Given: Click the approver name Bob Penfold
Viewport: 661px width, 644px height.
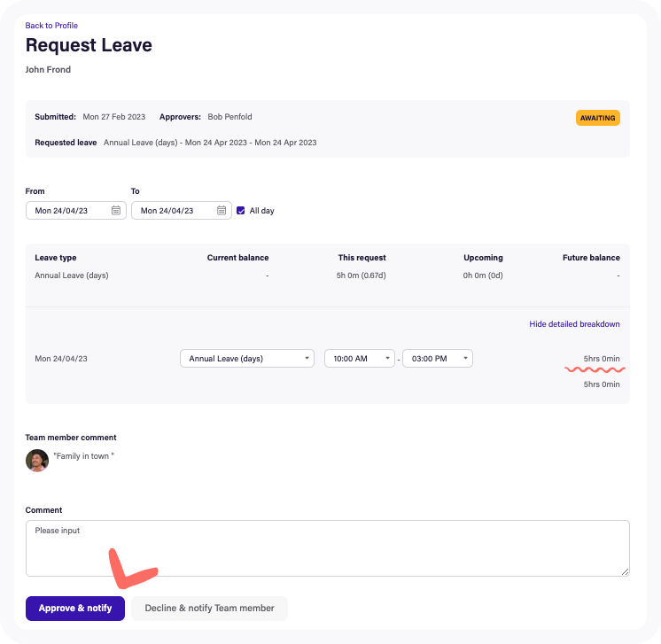Looking at the screenshot, I should pyautogui.click(x=229, y=117).
